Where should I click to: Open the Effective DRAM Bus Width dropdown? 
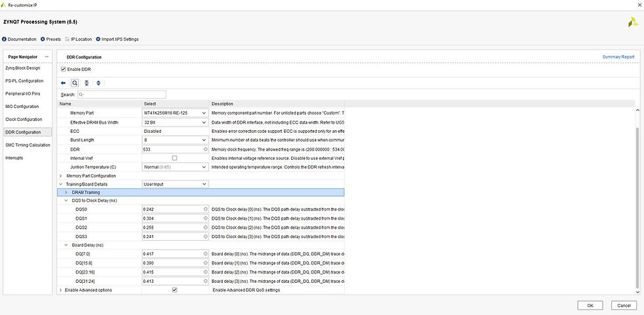(175, 122)
